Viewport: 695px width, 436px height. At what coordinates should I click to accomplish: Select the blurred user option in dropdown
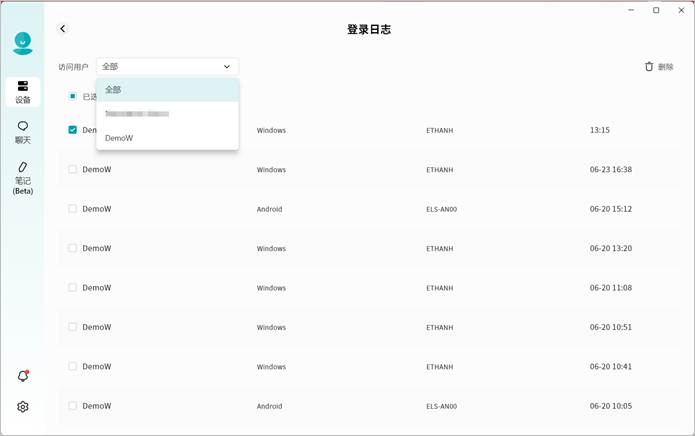click(x=167, y=114)
